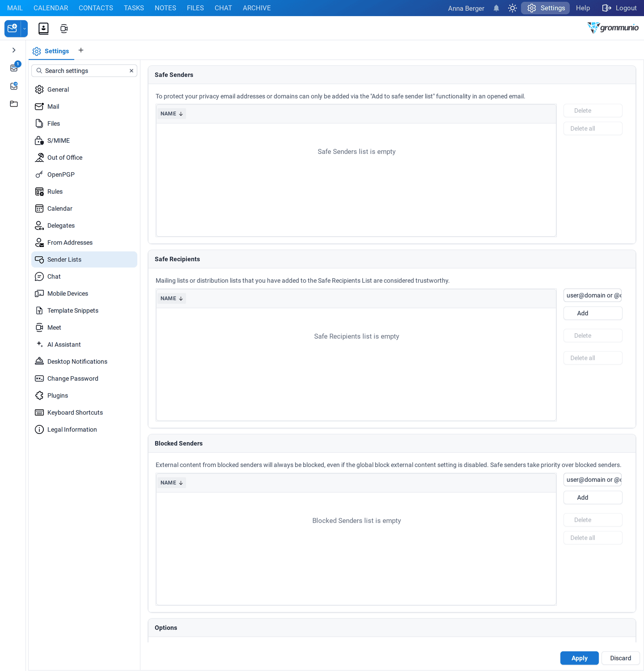
Task: Click the Search settings input
Action: pyautogui.click(x=85, y=71)
